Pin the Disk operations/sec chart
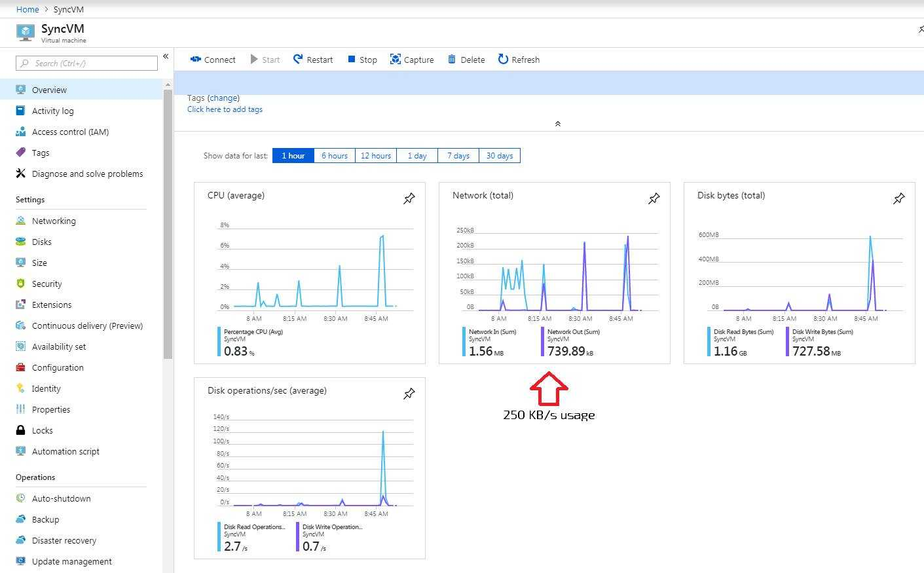924x573 pixels. 409,393
